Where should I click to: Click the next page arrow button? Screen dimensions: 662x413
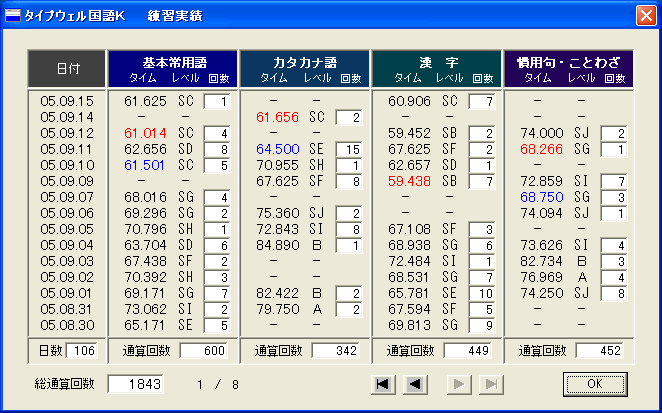459,384
